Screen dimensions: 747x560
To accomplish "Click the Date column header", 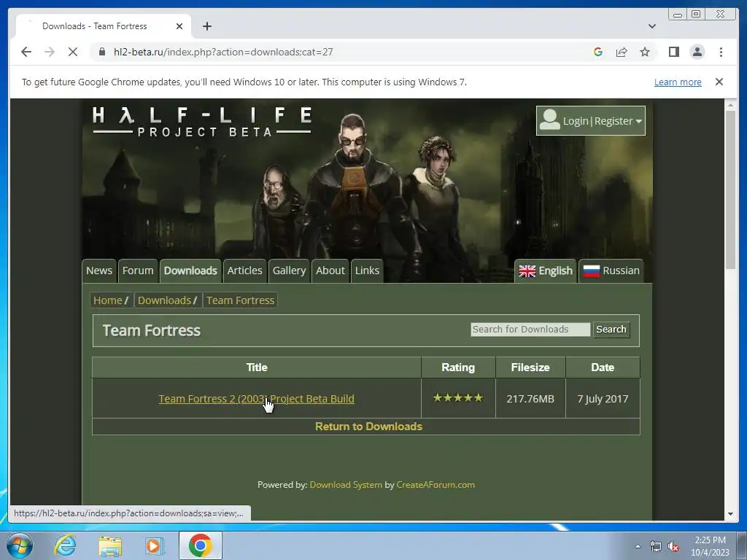I will [x=603, y=367].
